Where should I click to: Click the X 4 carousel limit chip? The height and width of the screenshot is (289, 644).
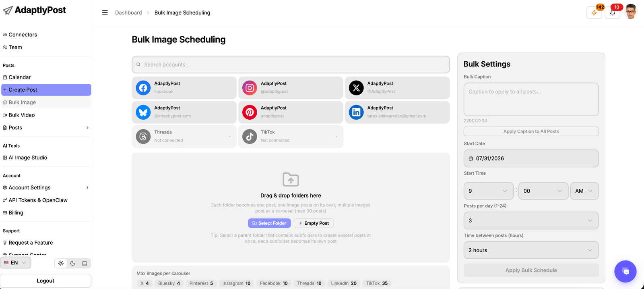point(144,283)
